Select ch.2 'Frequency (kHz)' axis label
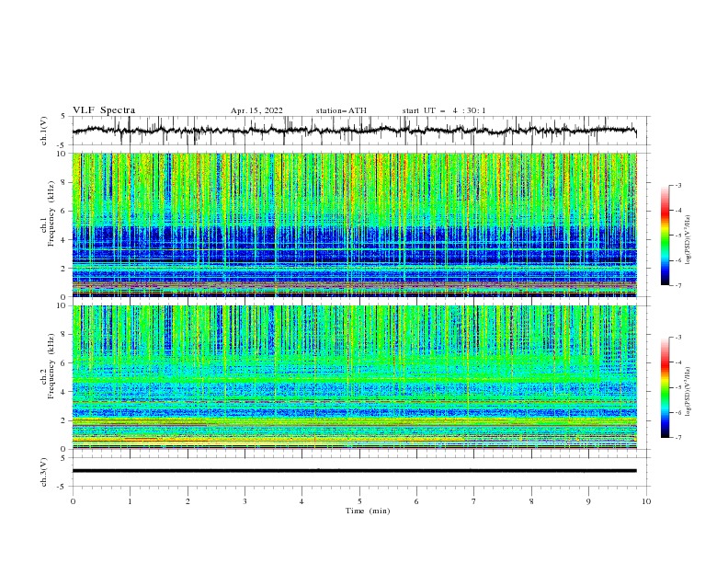The width and height of the screenshot is (728, 563). [x=51, y=366]
